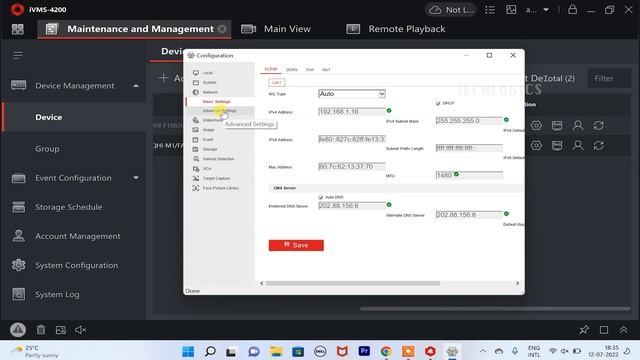Screen dimensions: 640x360
Task: Pin the alarm panel
Action: tap(584, 330)
